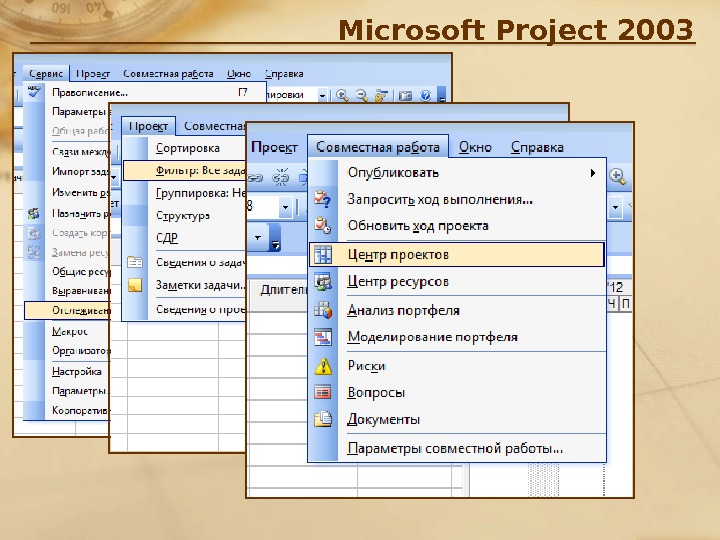
Task: Click the link tasks chain icon in front toolbar
Action: tap(255, 178)
